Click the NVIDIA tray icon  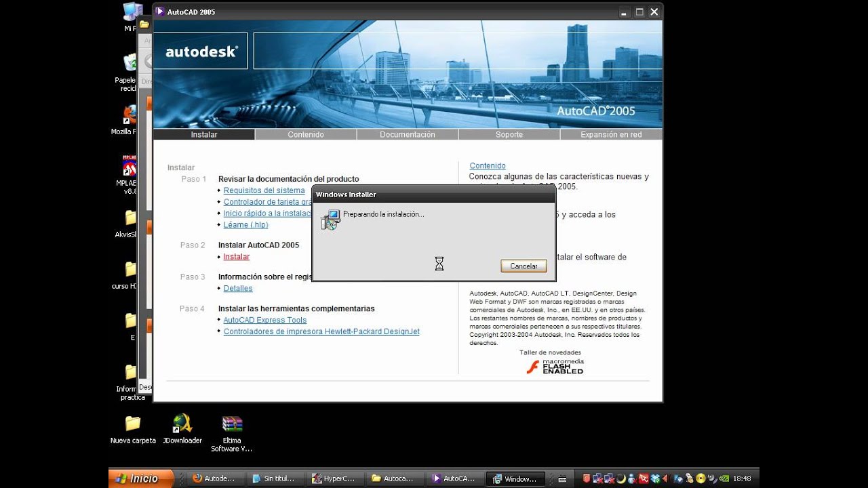(x=723, y=479)
